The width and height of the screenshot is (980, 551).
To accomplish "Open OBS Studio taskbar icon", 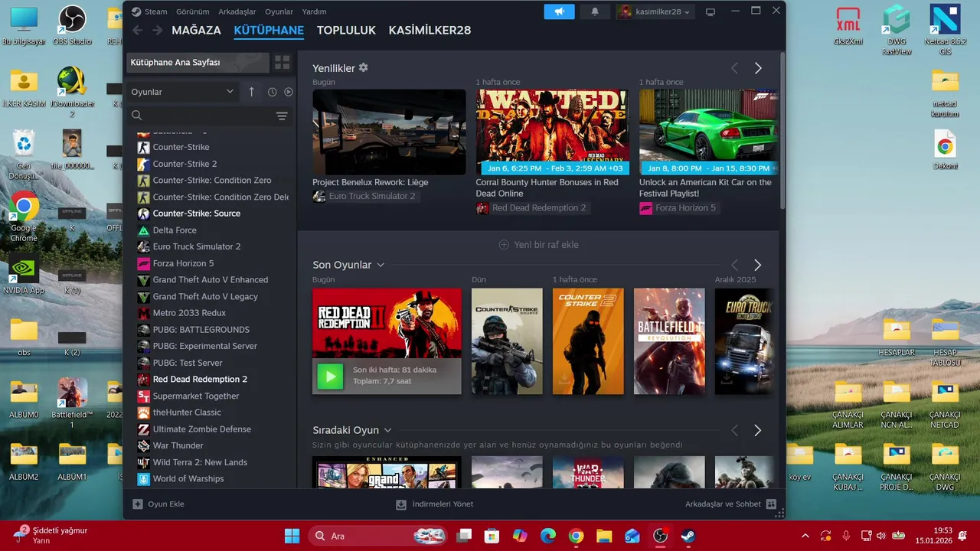I will 660,536.
